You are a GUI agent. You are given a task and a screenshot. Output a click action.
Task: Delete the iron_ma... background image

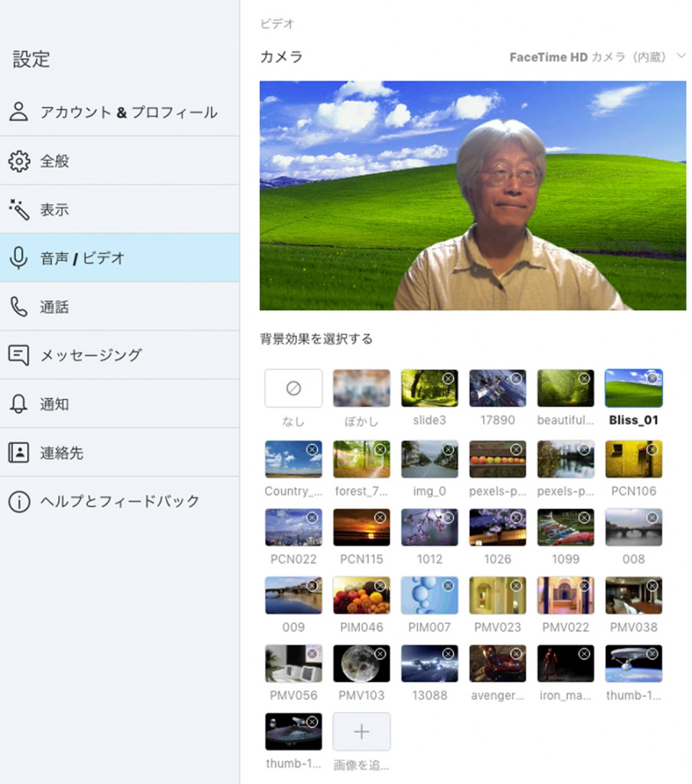coord(584,654)
